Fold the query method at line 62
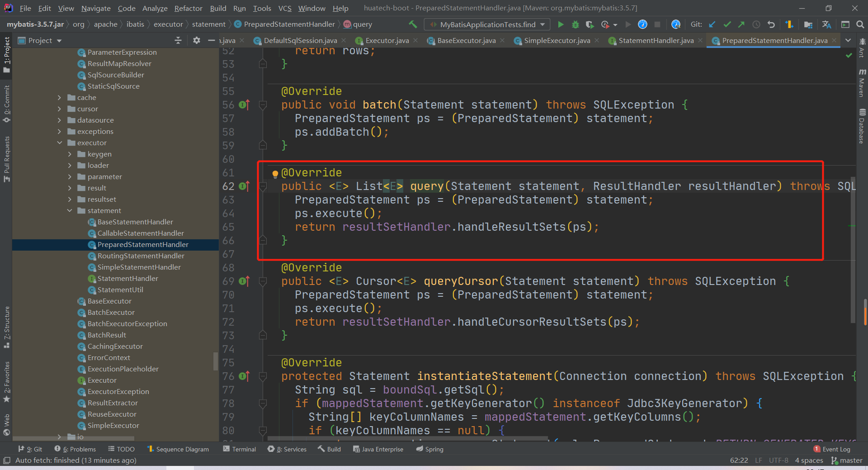This screenshot has width=868, height=470. (x=263, y=186)
